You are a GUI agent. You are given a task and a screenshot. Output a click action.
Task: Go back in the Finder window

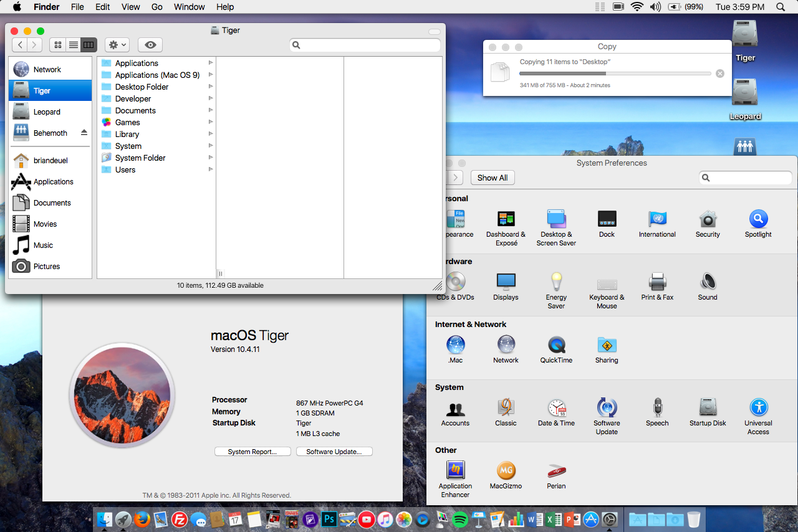pyautogui.click(x=20, y=45)
